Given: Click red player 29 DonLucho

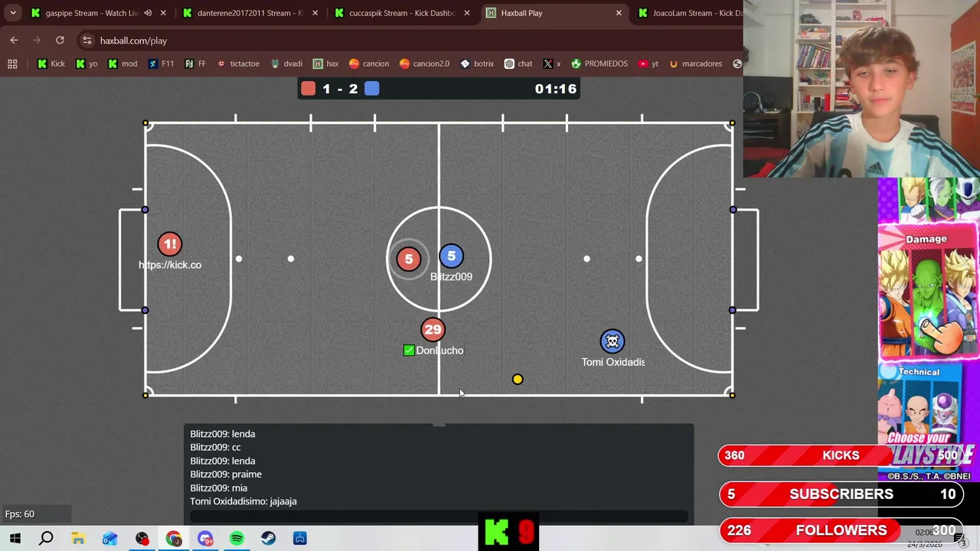Looking at the screenshot, I should point(433,330).
